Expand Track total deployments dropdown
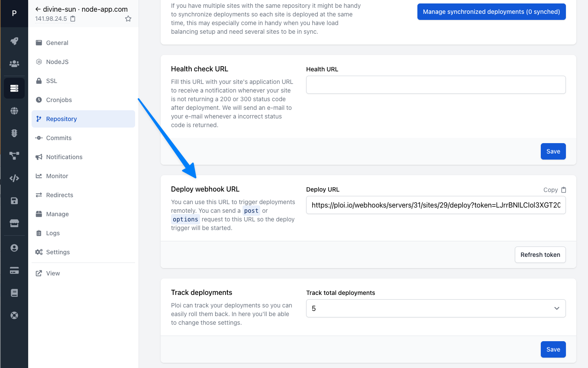Viewport: 588px width, 368px height. (436, 308)
